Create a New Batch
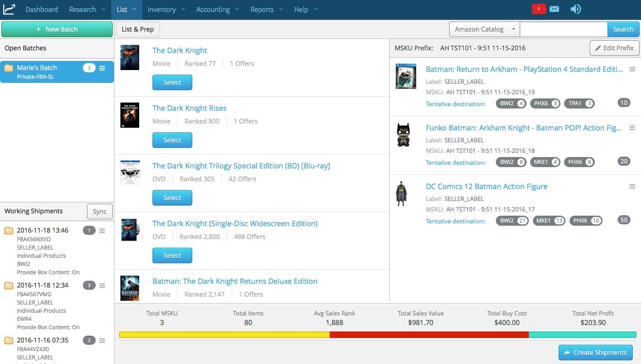 click(57, 29)
